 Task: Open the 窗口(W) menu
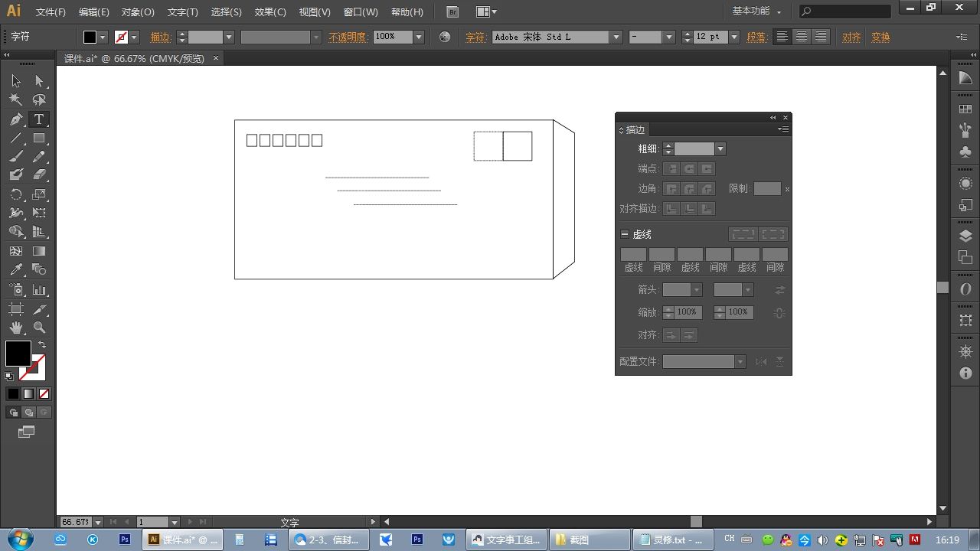[x=361, y=12]
